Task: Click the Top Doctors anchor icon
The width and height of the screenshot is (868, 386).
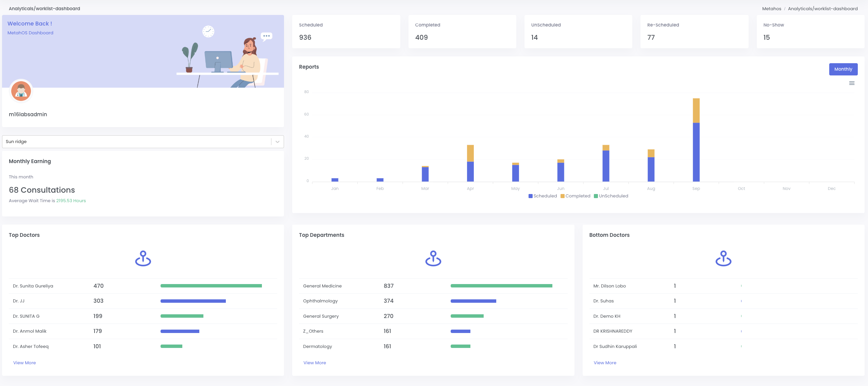Action: [x=143, y=259]
